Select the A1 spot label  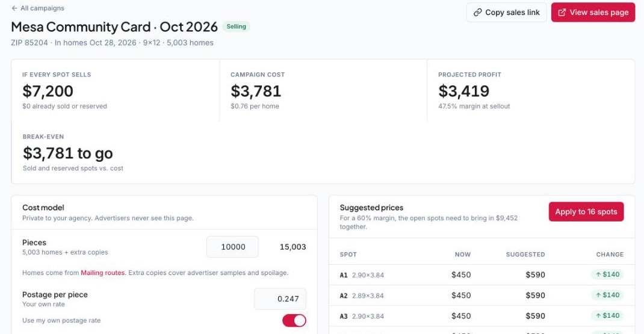(x=344, y=275)
